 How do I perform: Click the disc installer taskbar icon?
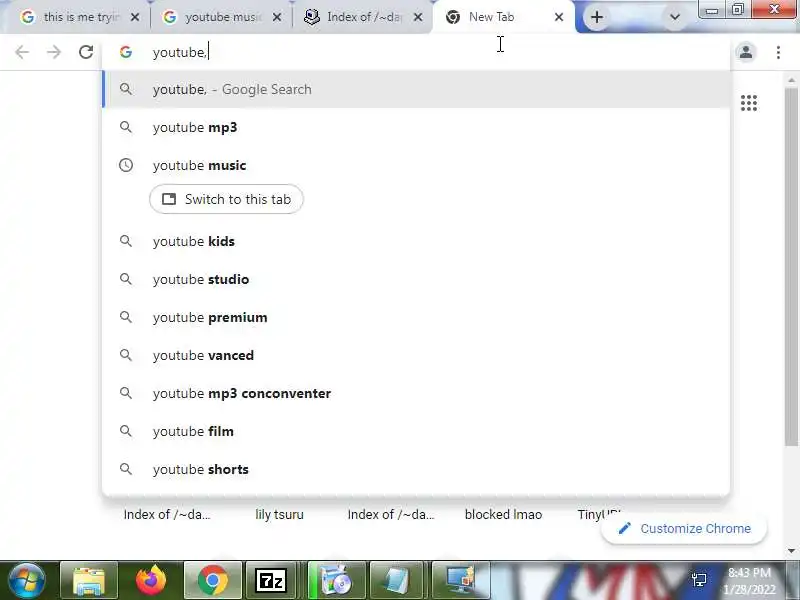337,581
